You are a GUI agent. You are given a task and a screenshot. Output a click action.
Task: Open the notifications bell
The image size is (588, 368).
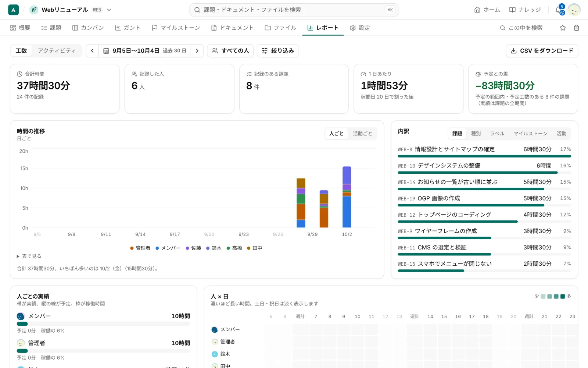pyautogui.click(x=559, y=10)
